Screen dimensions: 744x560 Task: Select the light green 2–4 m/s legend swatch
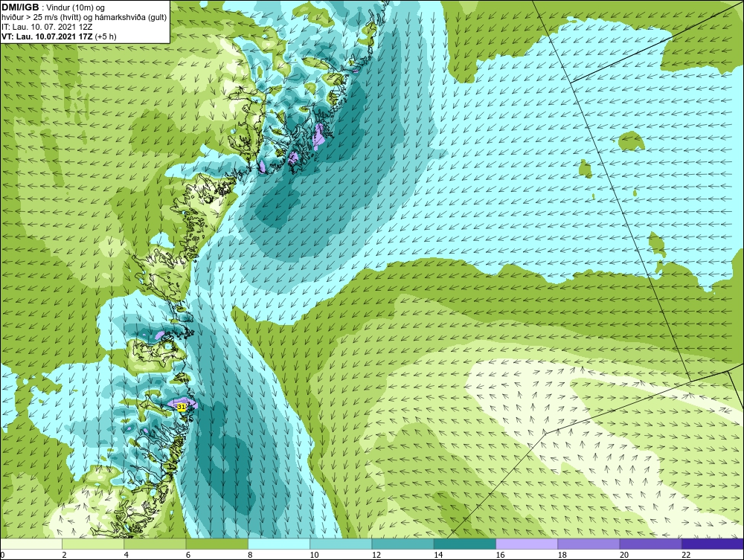point(93,544)
